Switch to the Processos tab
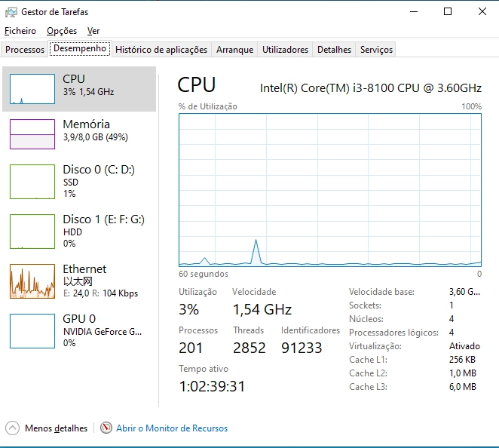The width and height of the screenshot is (499, 448). (x=25, y=50)
